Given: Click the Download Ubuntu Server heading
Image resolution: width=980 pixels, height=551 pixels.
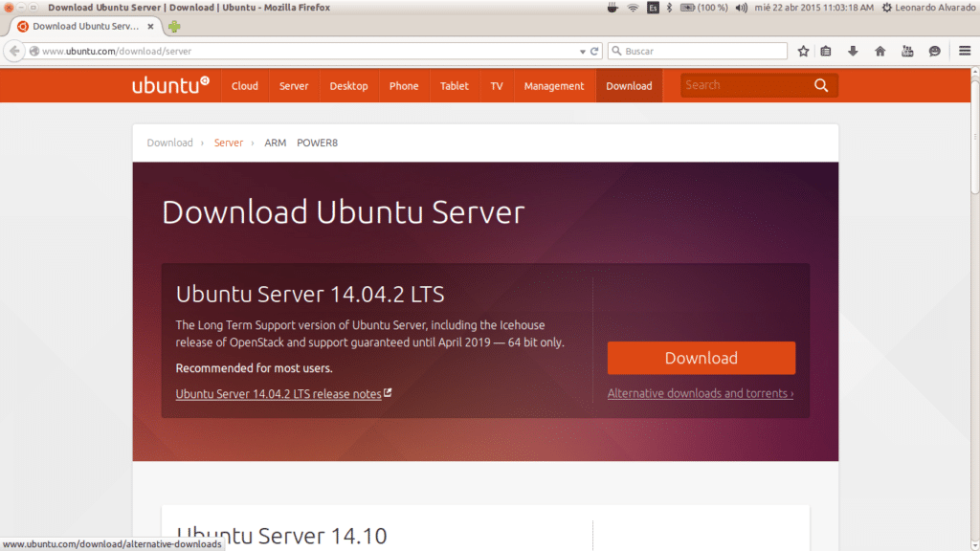Looking at the screenshot, I should pos(344,211).
